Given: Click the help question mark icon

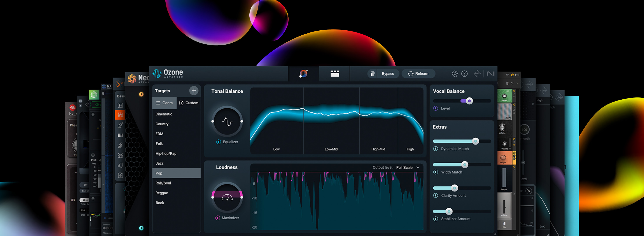Looking at the screenshot, I should 464,74.
